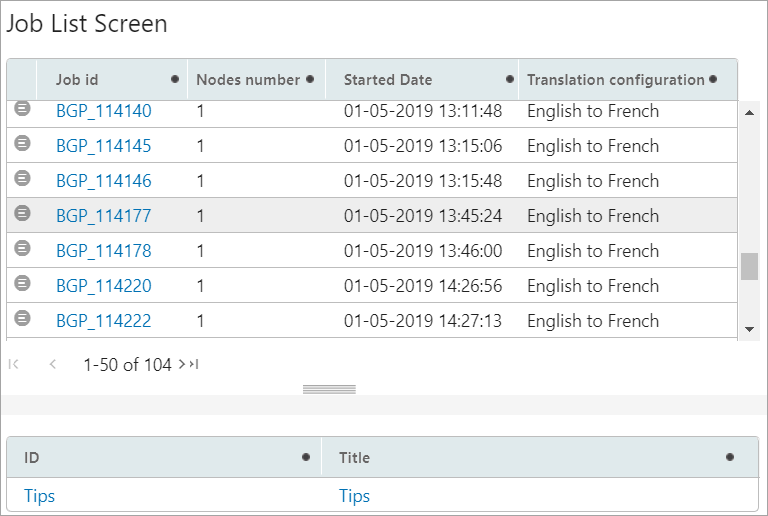Click the row menu icon for BGP_114140
768x516 pixels.
[x=22, y=108]
